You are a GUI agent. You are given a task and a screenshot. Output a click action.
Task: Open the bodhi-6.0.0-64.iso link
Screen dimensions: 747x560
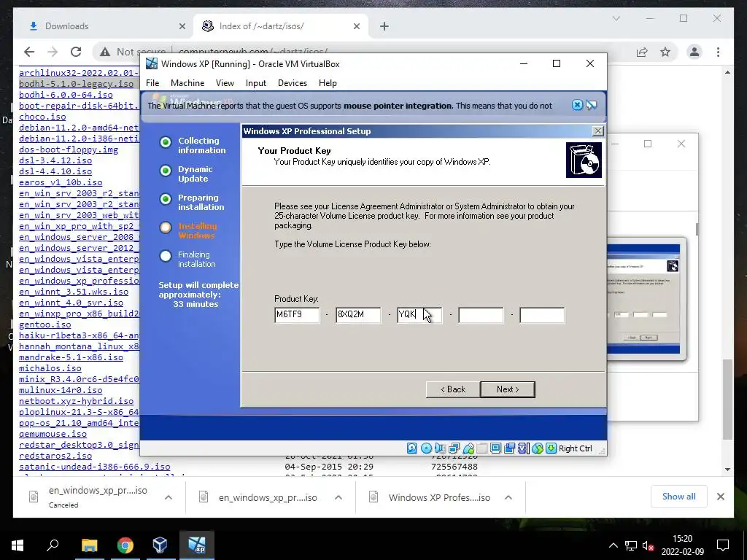(66, 95)
